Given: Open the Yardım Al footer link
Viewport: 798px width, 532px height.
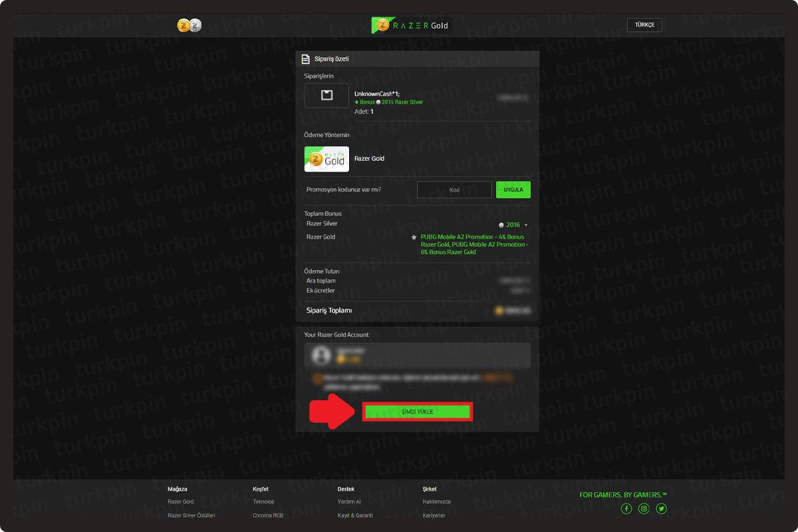Looking at the screenshot, I should click(349, 502).
